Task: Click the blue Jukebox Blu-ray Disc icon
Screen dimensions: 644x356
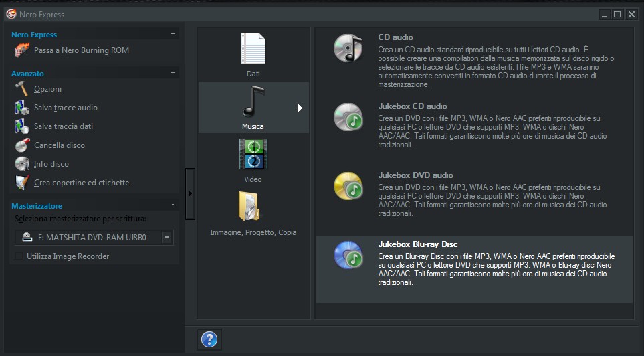Action: pyautogui.click(x=348, y=255)
